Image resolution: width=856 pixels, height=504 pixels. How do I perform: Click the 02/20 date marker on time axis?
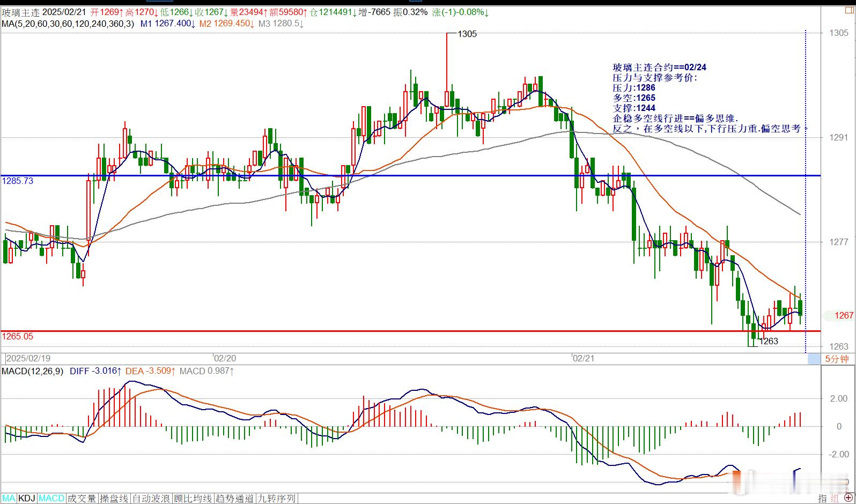pyautogui.click(x=225, y=358)
